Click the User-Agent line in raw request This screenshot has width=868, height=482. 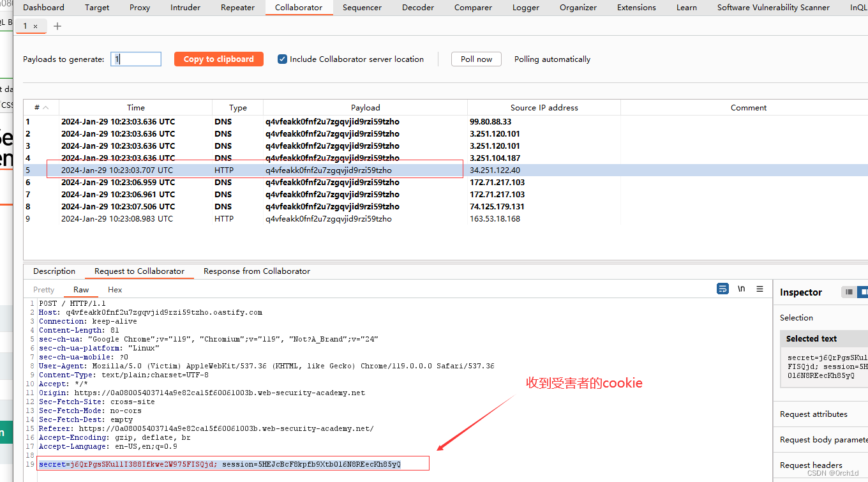(x=266, y=366)
